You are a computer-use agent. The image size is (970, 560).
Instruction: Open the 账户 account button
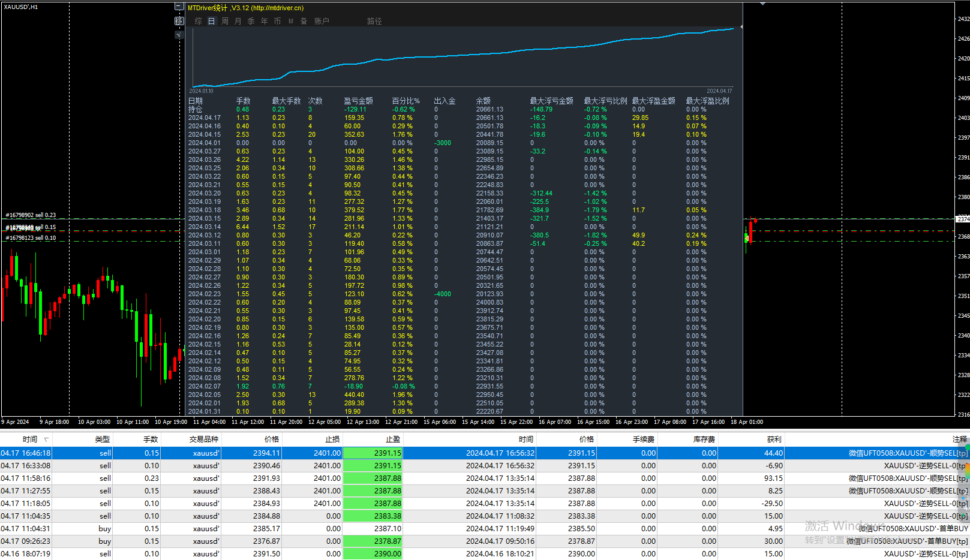pyautogui.click(x=322, y=21)
